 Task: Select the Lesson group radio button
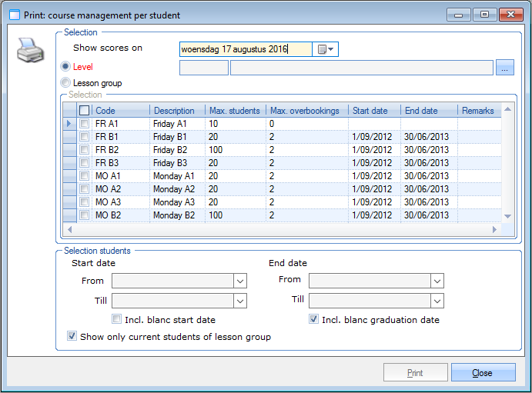point(65,83)
